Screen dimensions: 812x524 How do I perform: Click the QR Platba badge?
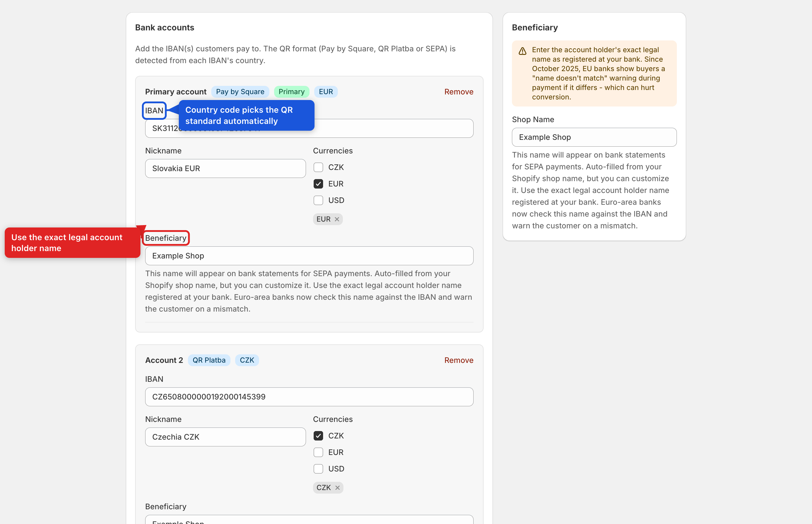click(x=209, y=360)
